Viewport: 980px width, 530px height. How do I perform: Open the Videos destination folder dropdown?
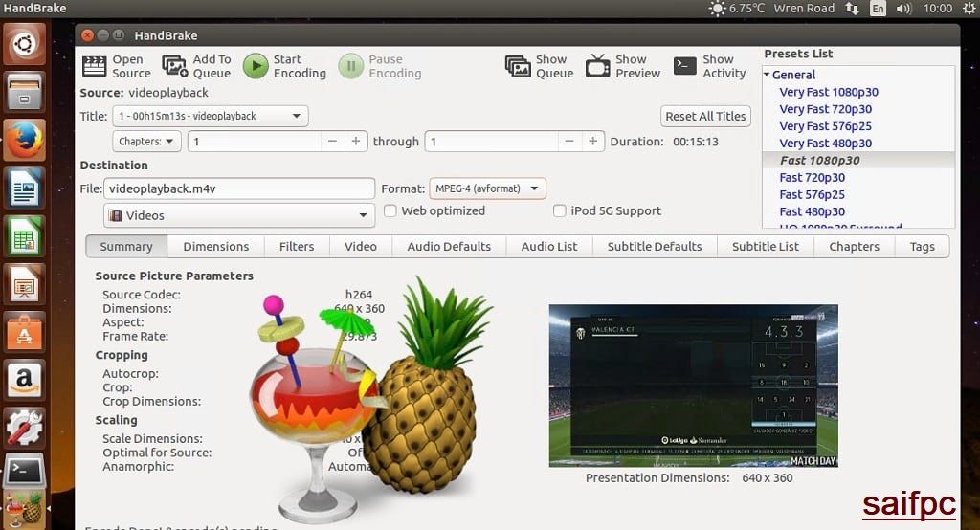(x=238, y=215)
